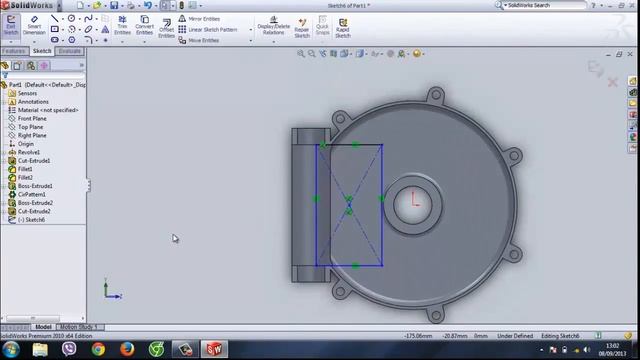Select the Circle sketch tool
This screenshot has width=640, height=360.
pyautogui.click(x=71, y=19)
